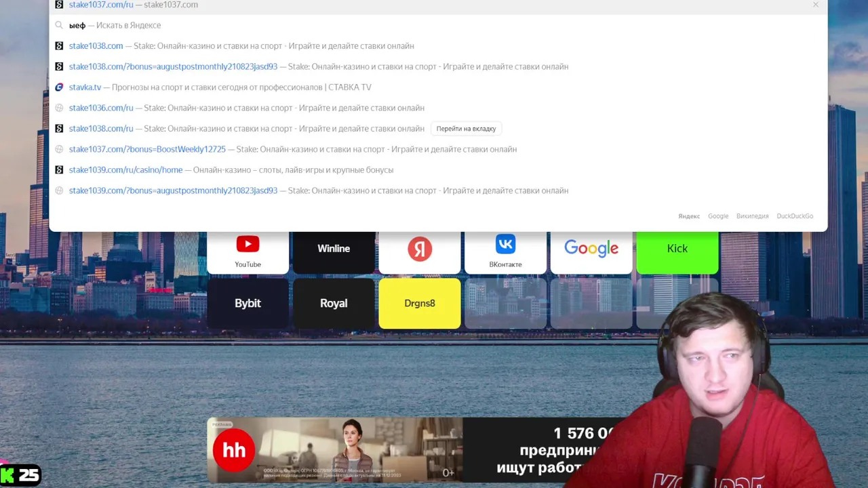Open the VKontakte speed dial tile
The height and width of the screenshot is (488, 868).
[x=505, y=252]
